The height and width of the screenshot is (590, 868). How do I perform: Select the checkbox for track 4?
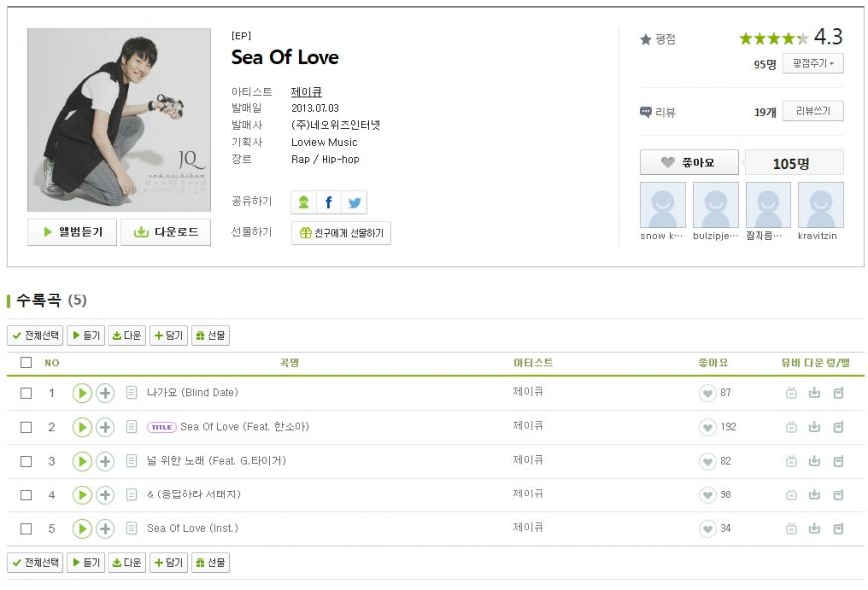(x=26, y=494)
